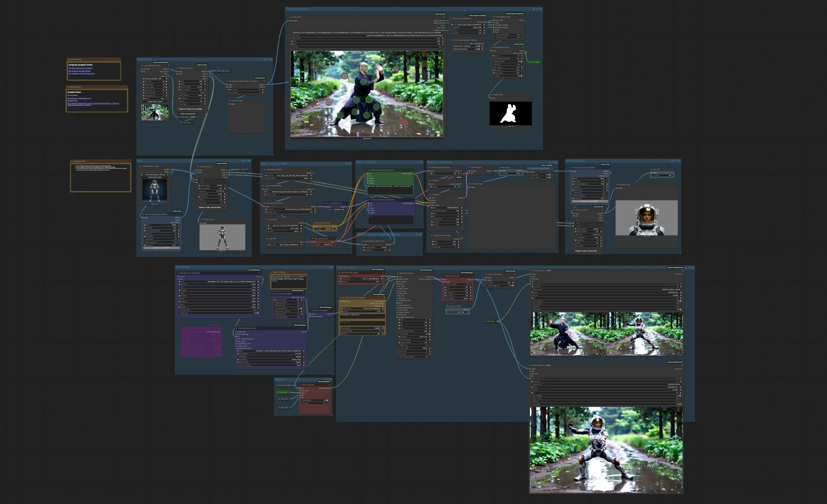Click the first link under 'original project links'
The image size is (827, 504).
81,68
